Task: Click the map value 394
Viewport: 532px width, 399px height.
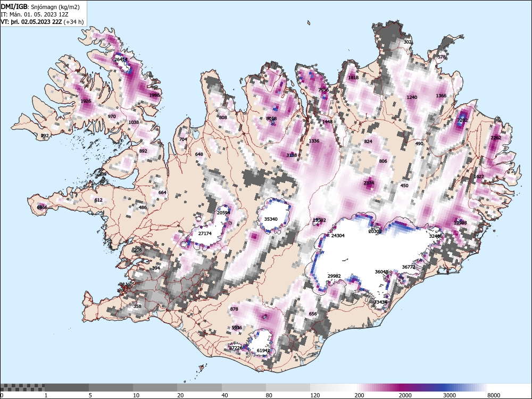Action: (x=156, y=268)
